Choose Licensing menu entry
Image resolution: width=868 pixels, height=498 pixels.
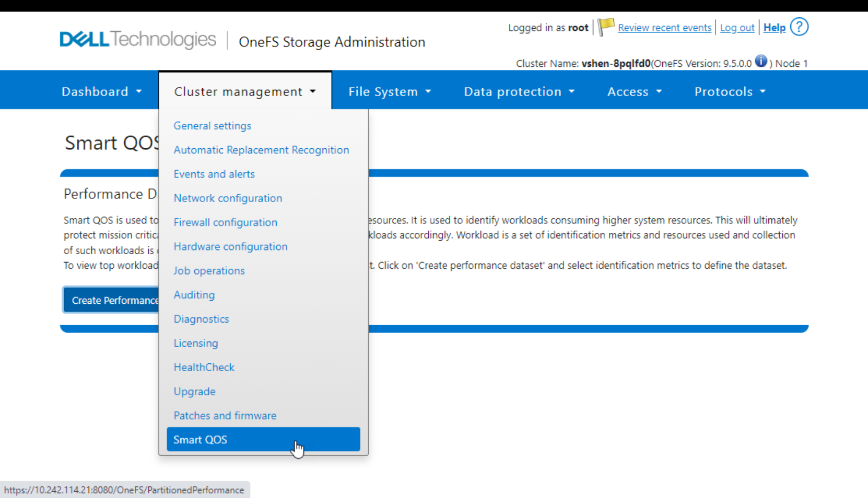[196, 343]
